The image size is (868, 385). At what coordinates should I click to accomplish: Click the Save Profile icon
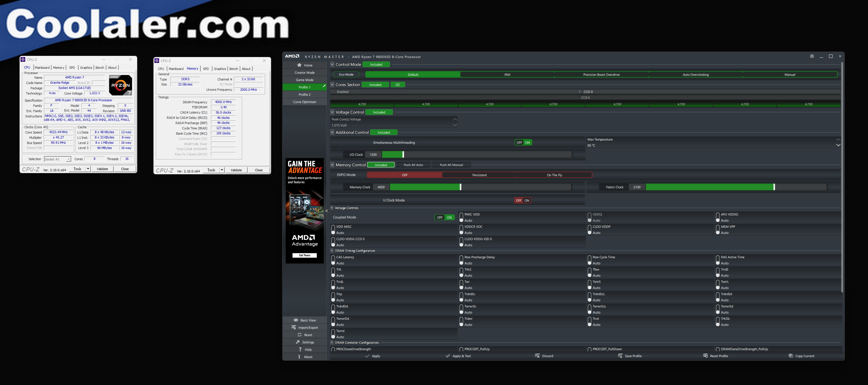tap(620, 356)
